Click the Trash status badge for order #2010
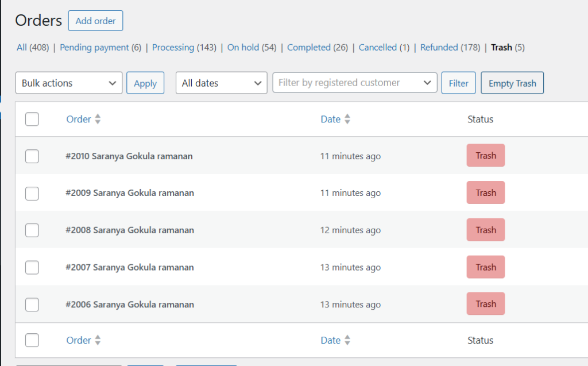The image size is (588, 366). 485,155
